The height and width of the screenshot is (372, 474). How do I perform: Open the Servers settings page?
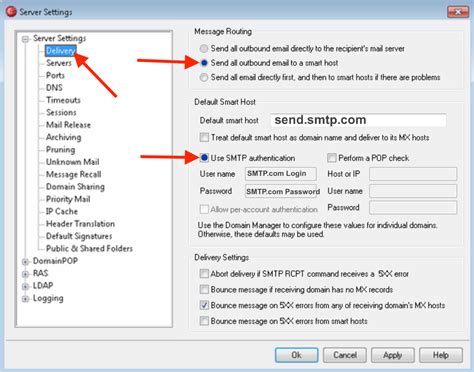tap(59, 63)
